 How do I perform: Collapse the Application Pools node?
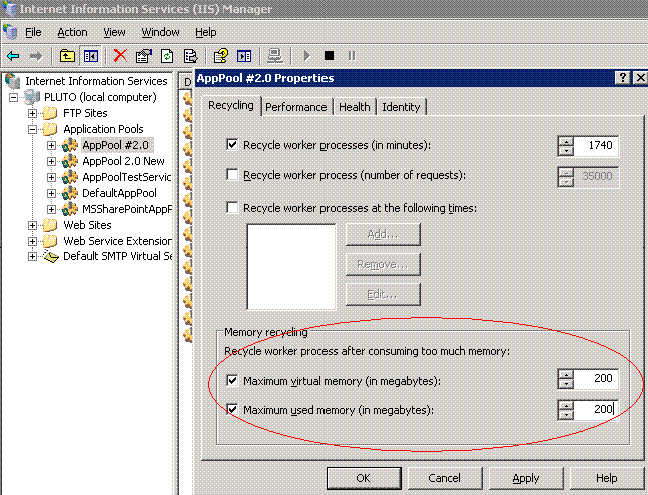(x=32, y=129)
